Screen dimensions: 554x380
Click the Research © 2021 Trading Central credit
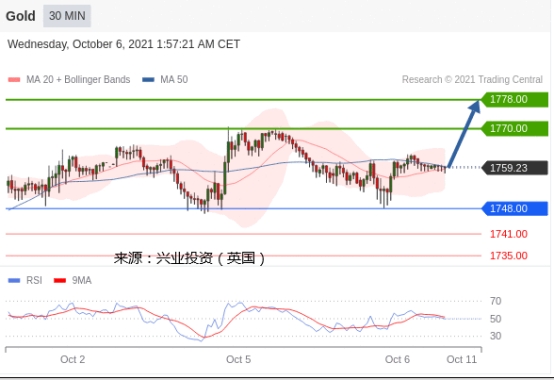[472, 79]
